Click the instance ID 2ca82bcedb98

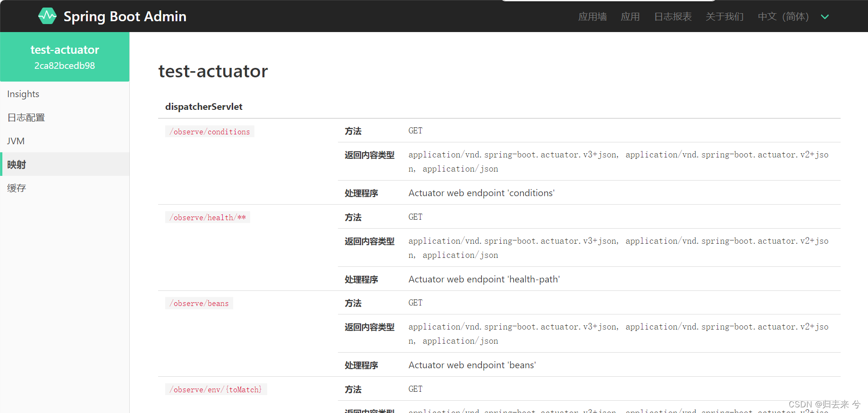coord(65,66)
